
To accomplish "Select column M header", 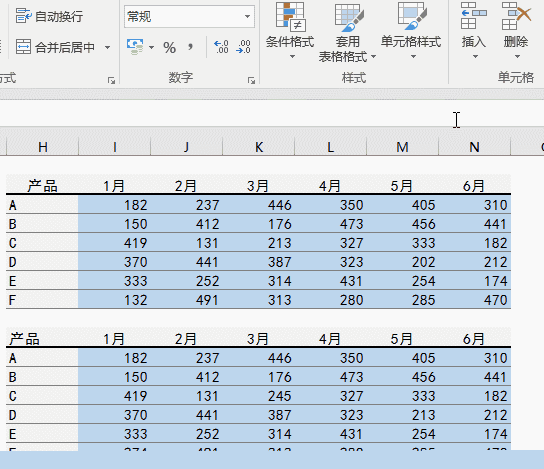I will click(402, 147).
